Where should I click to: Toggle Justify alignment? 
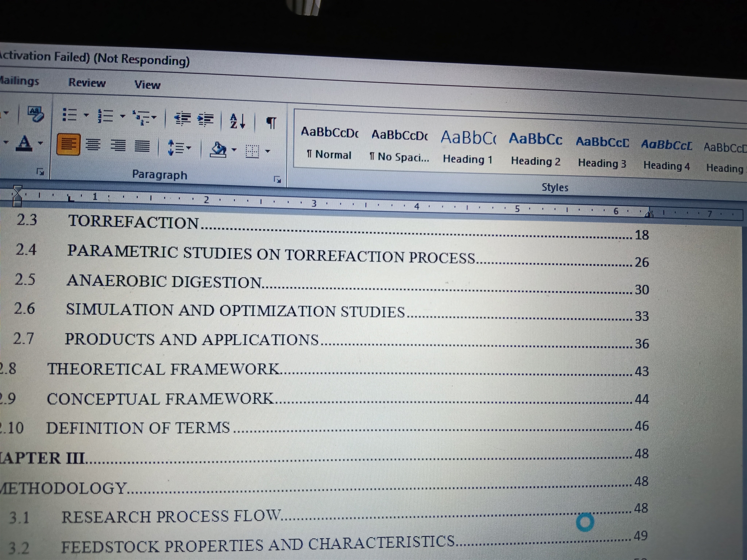click(142, 147)
